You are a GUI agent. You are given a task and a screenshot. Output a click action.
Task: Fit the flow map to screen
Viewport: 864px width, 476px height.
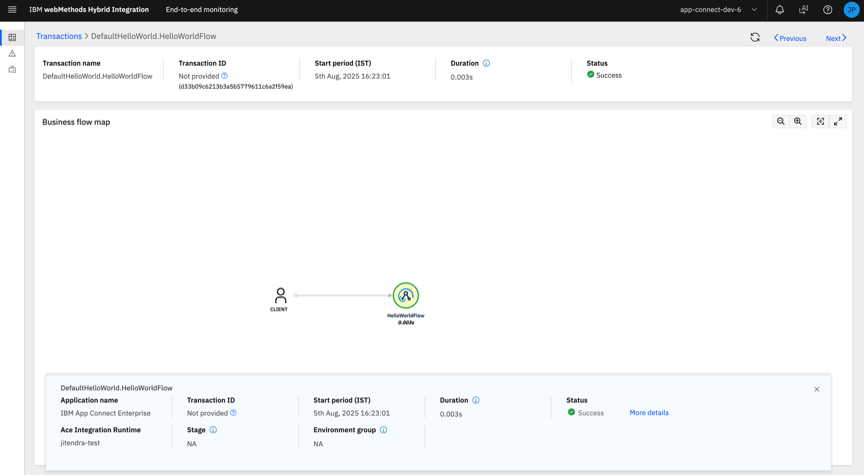[x=820, y=122]
